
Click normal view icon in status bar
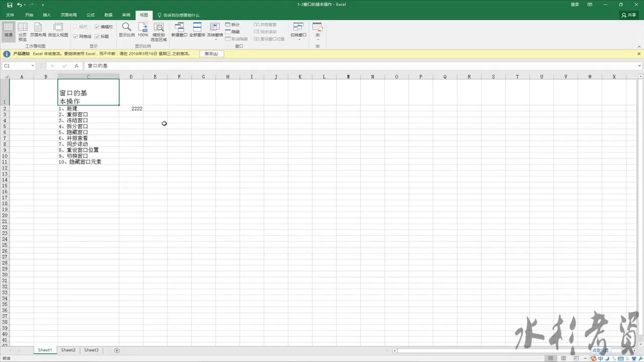(551, 358)
